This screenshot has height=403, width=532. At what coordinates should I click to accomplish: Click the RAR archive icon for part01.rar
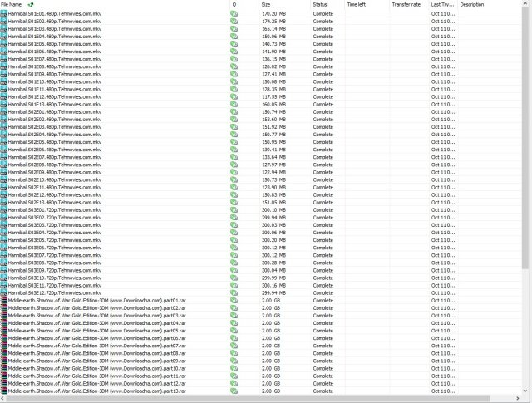coord(3,301)
